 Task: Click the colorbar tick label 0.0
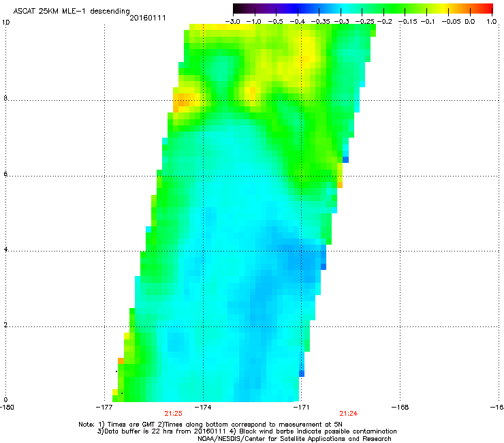[470, 22]
